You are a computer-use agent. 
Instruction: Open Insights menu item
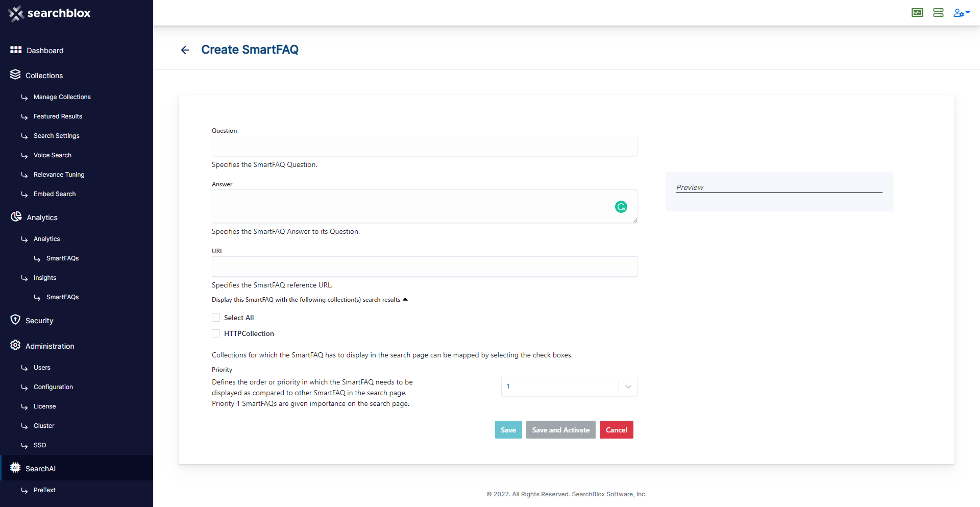(x=45, y=278)
